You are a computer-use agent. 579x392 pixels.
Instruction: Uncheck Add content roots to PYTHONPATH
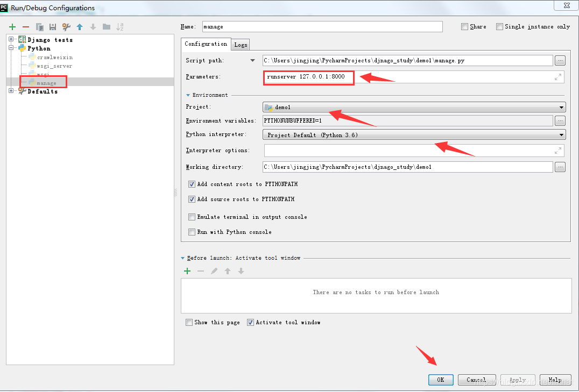point(192,184)
